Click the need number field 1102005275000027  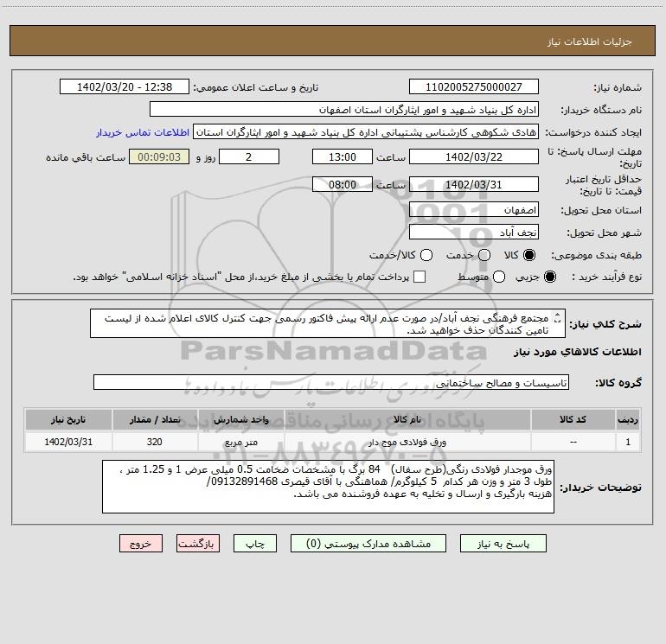click(x=474, y=87)
